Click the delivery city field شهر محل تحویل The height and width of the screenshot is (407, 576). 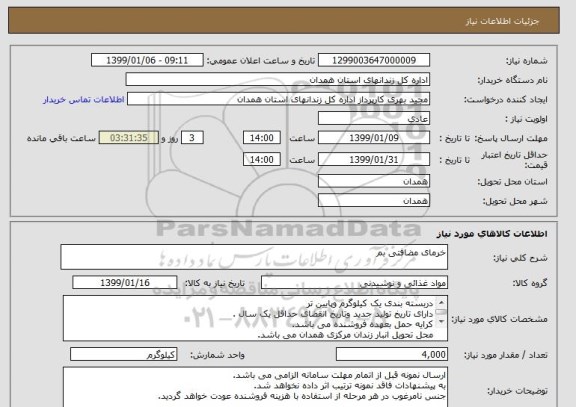374,201
